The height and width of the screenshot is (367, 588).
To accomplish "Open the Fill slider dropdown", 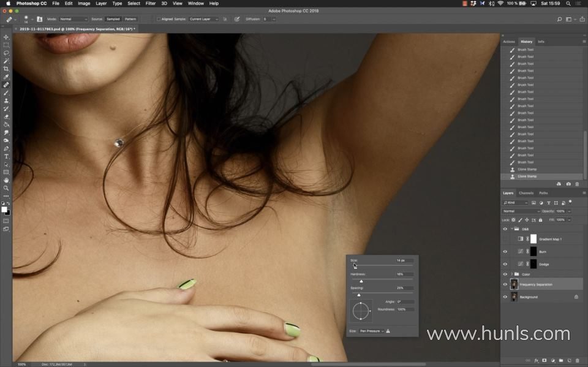I will tap(569, 220).
